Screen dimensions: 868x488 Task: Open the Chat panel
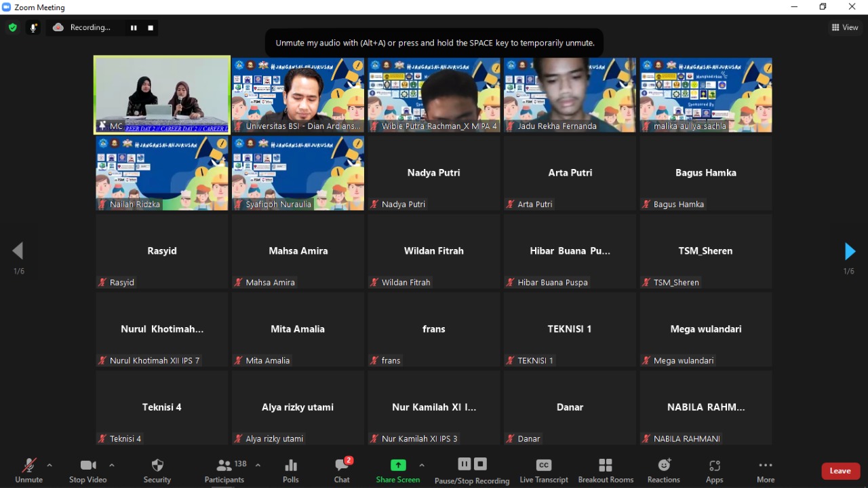point(342,470)
